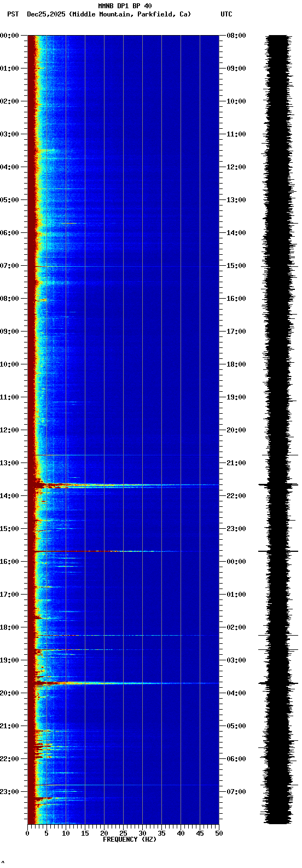Click the 07:00 PST time label

coord(9,266)
